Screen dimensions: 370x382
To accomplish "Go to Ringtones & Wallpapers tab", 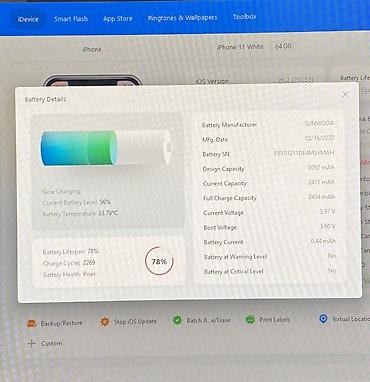I will coord(182,18).
